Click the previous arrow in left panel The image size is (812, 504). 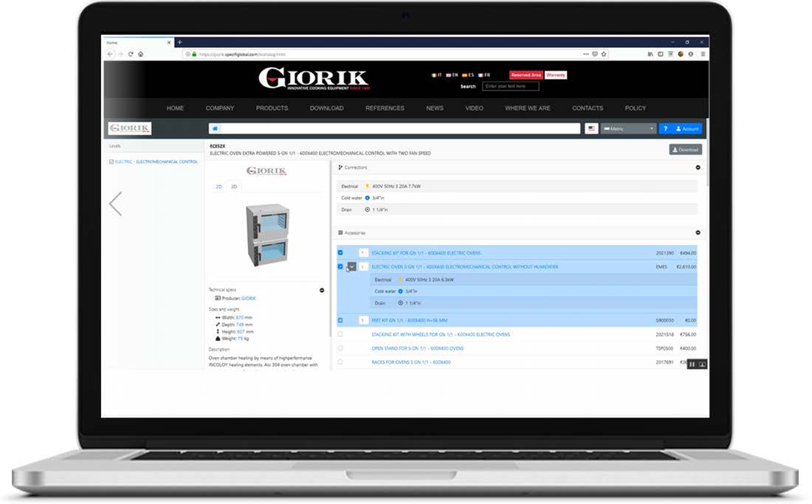[x=115, y=204]
